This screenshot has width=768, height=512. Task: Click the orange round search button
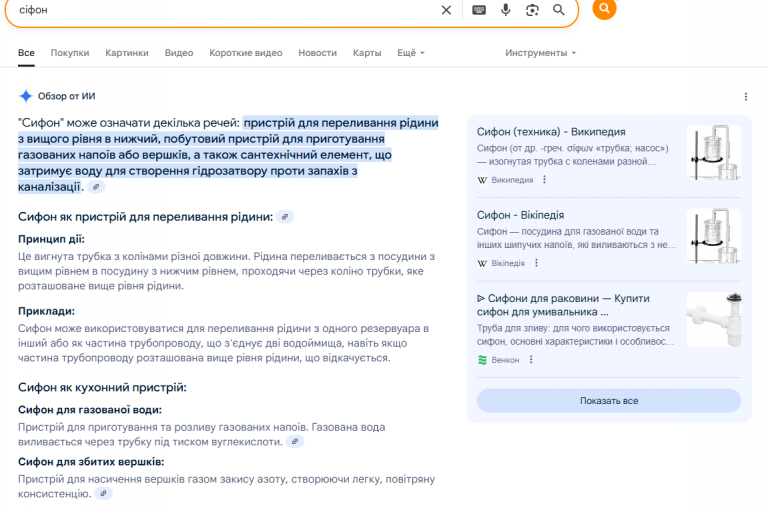604,8
